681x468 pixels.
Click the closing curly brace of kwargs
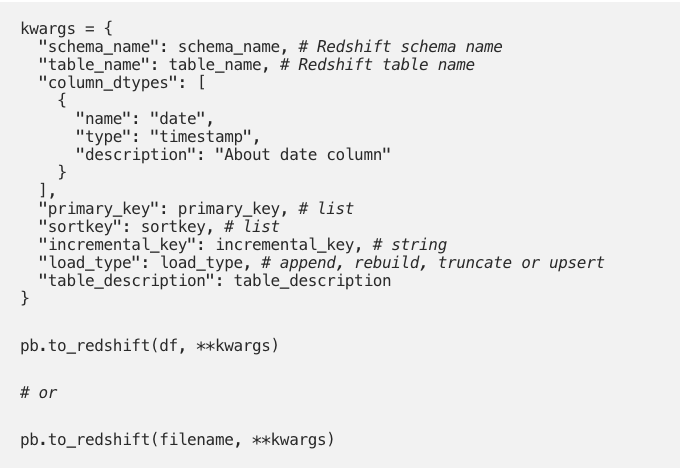click(25, 298)
